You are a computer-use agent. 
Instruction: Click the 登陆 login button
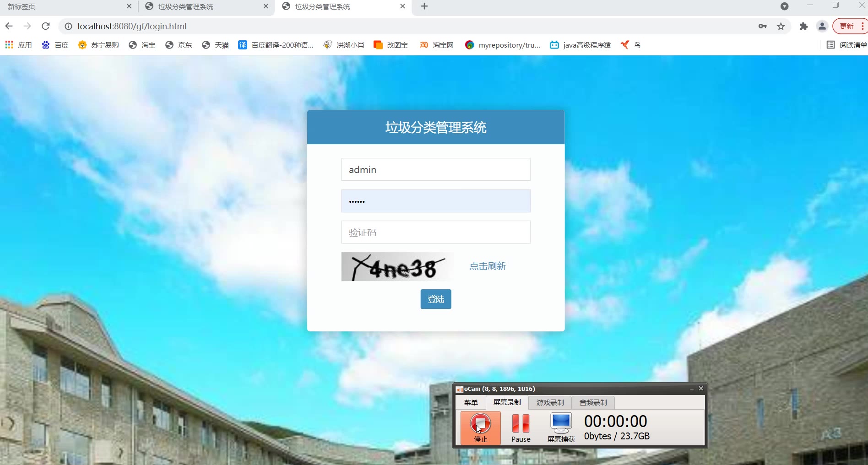436,299
